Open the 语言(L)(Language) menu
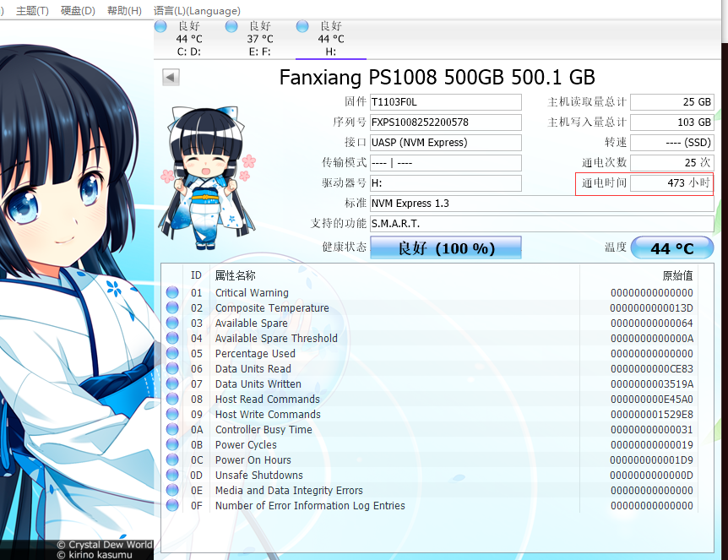 (197, 11)
